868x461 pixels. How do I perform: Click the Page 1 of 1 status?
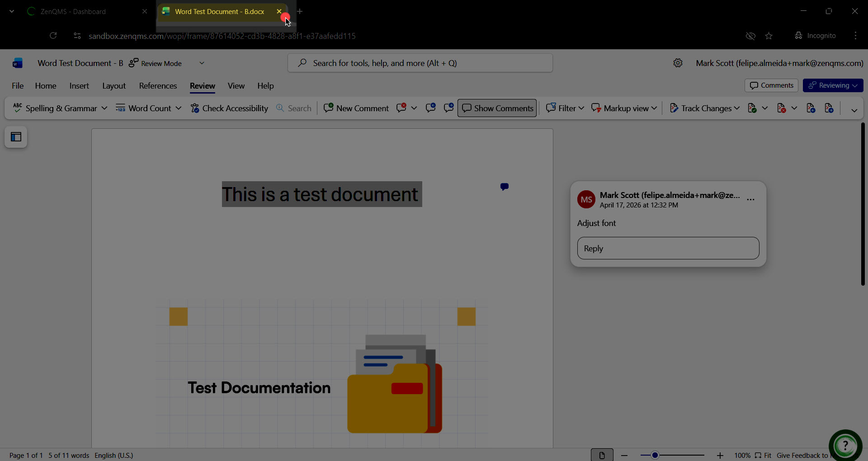click(26, 455)
